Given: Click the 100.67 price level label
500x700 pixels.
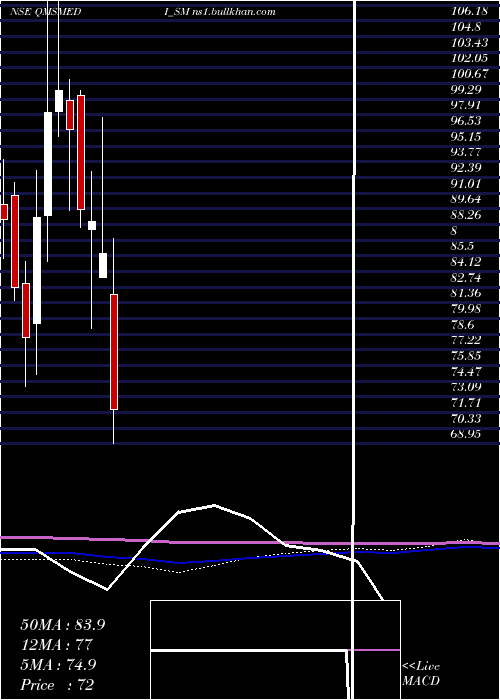Looking at the screenshot, I should click(x=470, y=74).
